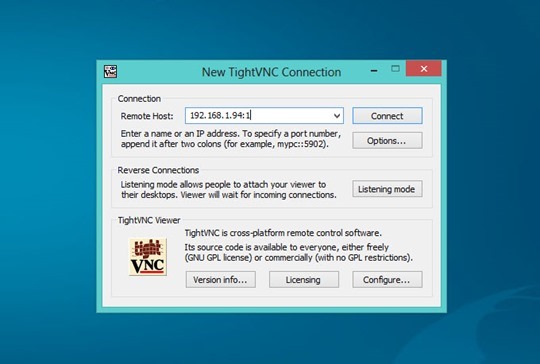
Task: Click the 'New TightVNC Connection' title text
Action: (271, 72)
